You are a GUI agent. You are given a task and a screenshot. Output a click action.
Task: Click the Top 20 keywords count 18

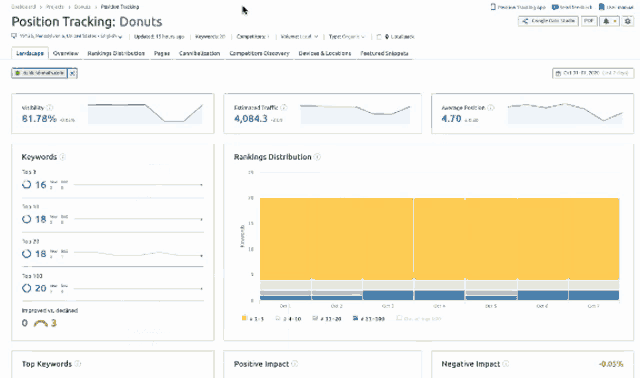[x=40, y=254]
